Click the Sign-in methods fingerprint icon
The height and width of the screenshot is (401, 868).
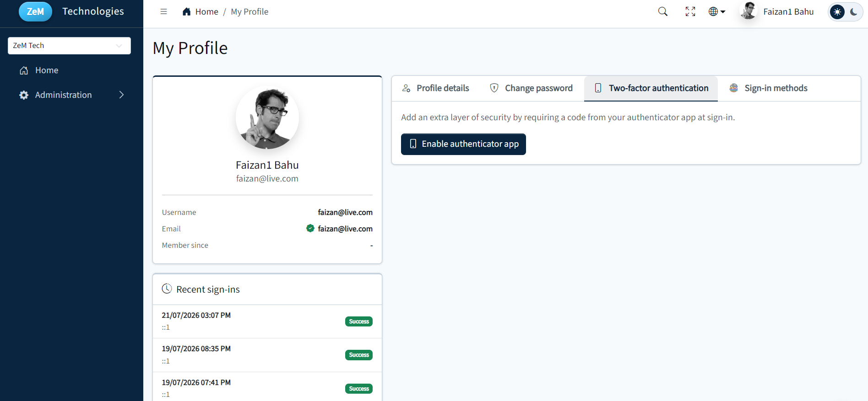click(733, 88)
